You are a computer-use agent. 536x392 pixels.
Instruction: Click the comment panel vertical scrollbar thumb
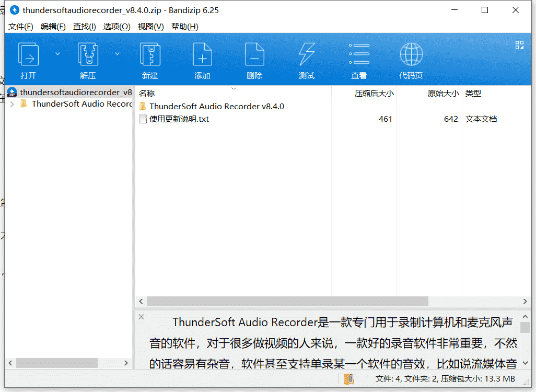pyautogui.click(x=526, y=328)
